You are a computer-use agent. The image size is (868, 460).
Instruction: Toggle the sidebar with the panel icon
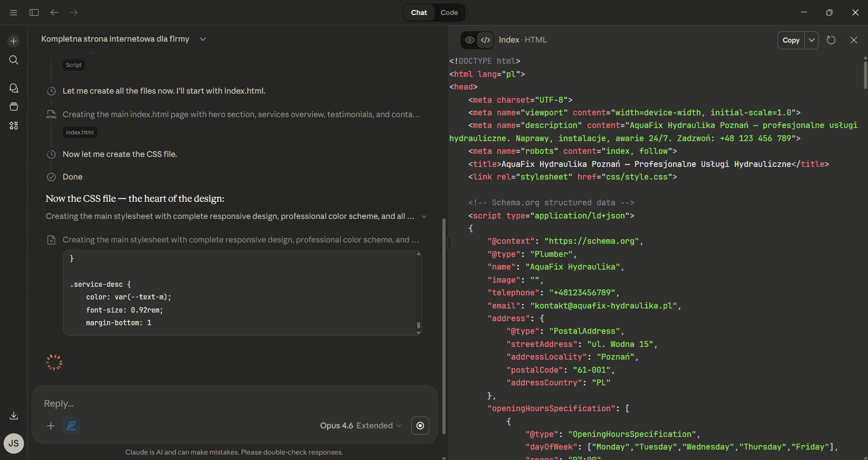[34, 12]
